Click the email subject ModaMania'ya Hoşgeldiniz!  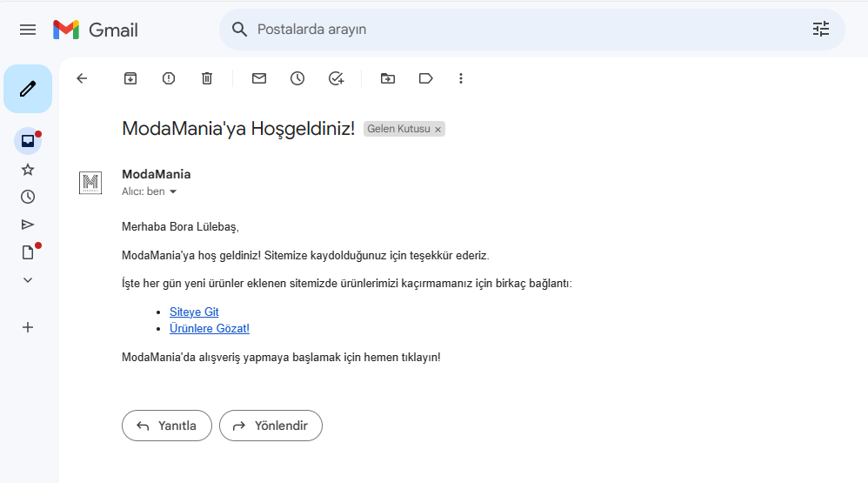tap(238, 129)
